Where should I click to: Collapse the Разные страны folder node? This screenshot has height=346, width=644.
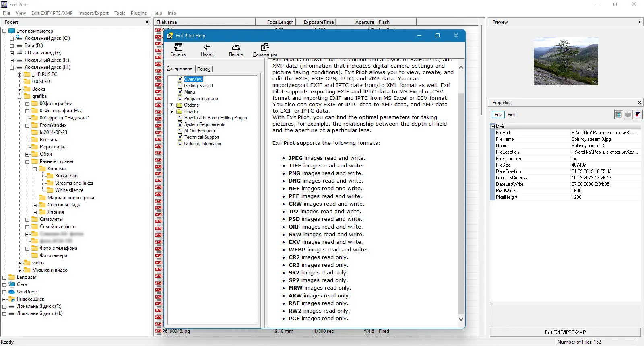[x=27, y=162]
